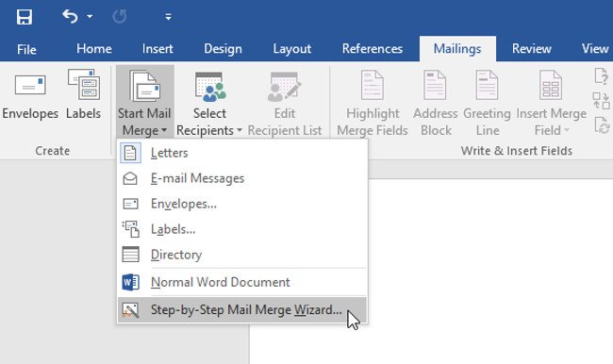
Task: Open the Design tab
Action: pos(223,49)
